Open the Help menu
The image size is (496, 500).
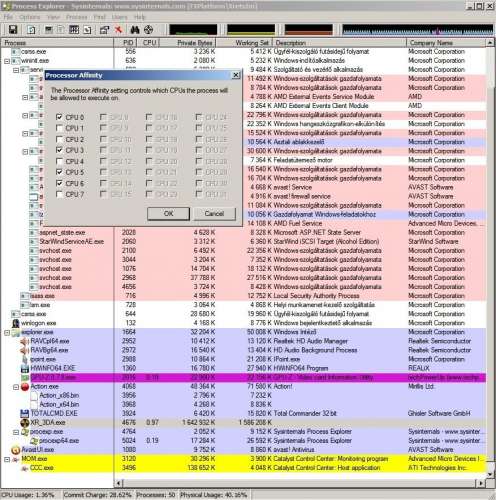point(140,17)
